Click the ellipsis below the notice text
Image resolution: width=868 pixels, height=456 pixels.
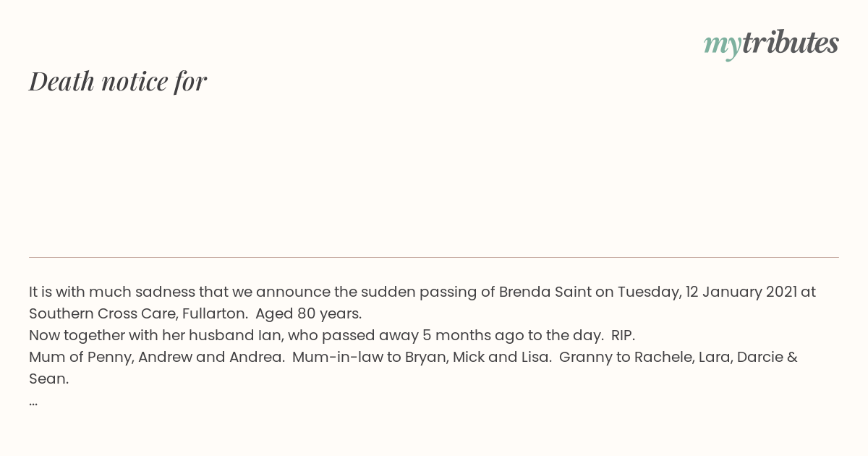[x=33, y=401]
